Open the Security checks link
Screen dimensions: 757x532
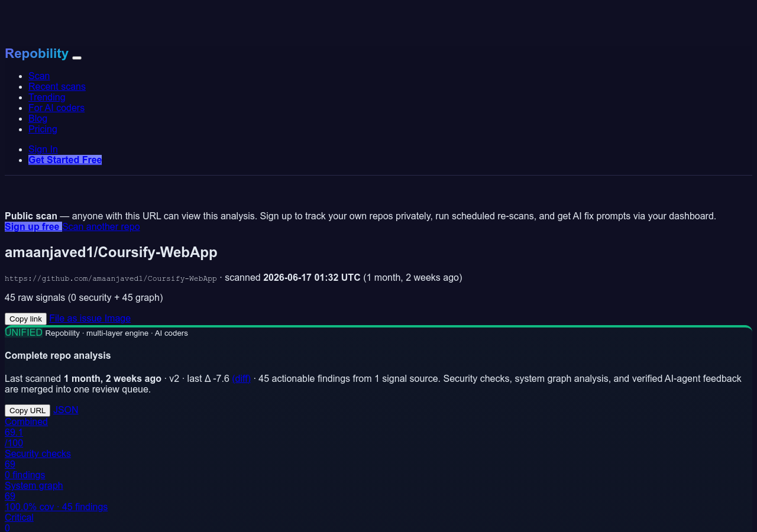tap(38, 453)
